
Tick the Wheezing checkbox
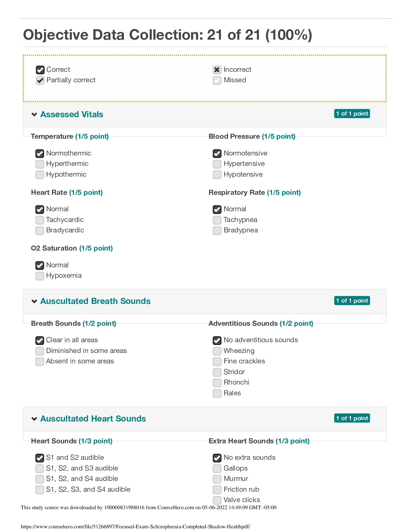pos(217,351)
